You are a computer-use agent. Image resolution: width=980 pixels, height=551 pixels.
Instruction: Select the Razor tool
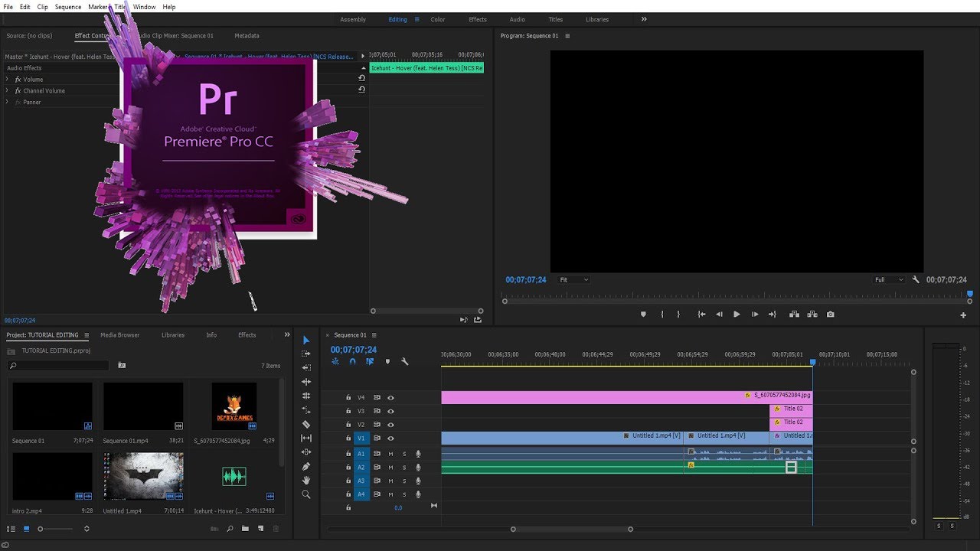pyautogui.click(x=306, y=424)
